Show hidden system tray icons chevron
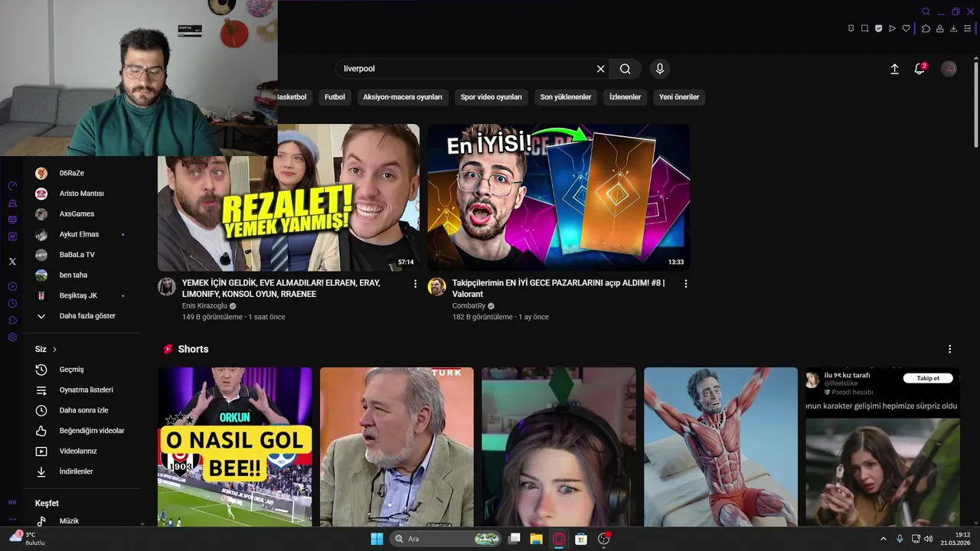The width and height of the screenshot is (980, 551). pos(883,539)
